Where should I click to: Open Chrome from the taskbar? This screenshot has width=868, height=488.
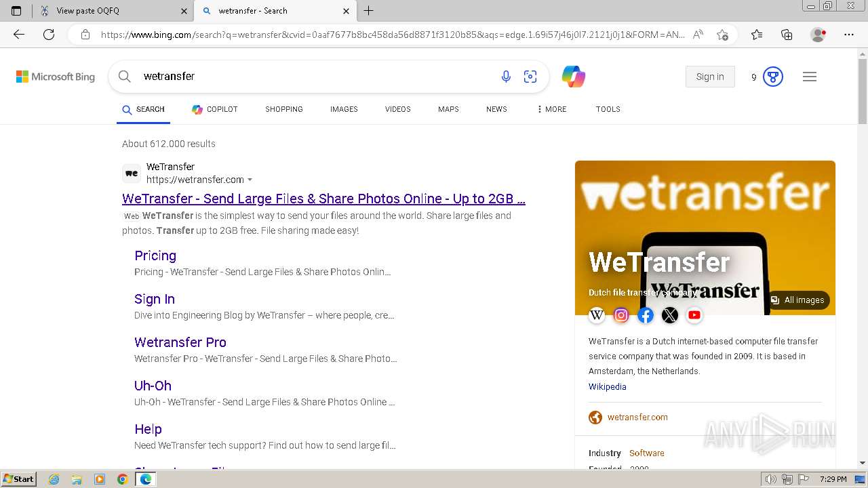[x=122, y=479]
